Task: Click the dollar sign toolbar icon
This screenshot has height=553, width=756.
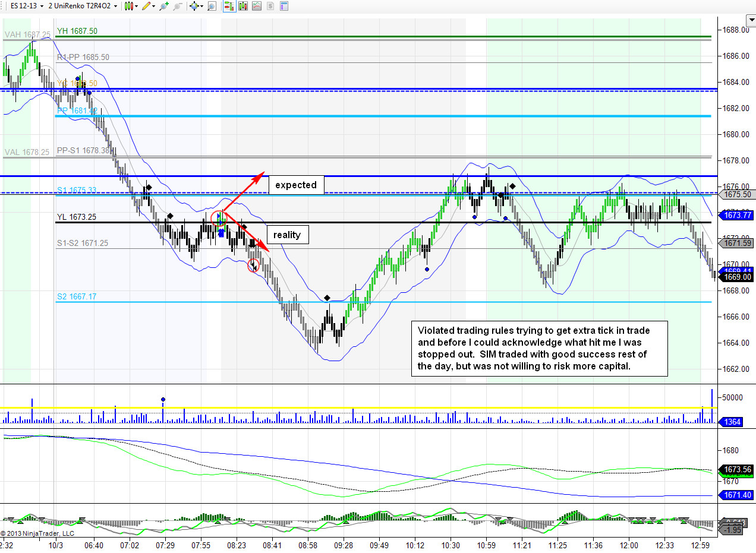Action: pyautogui.click(x=270, y=6)
